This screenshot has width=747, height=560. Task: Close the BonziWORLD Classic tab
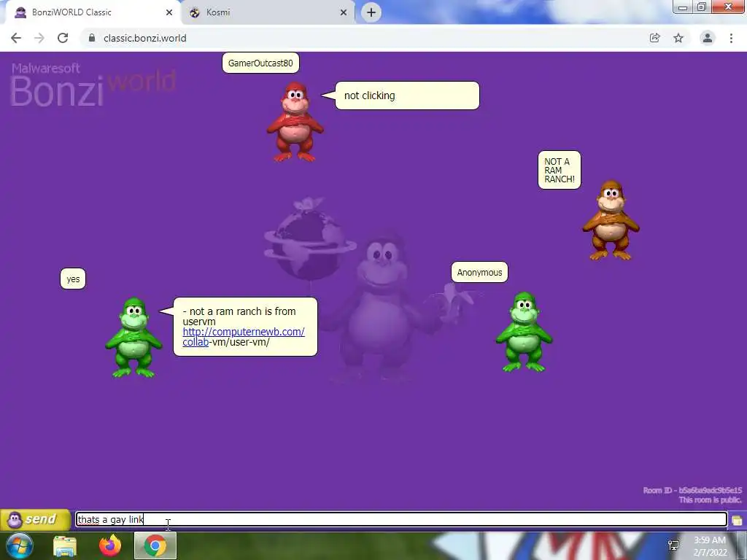[169, 12]
